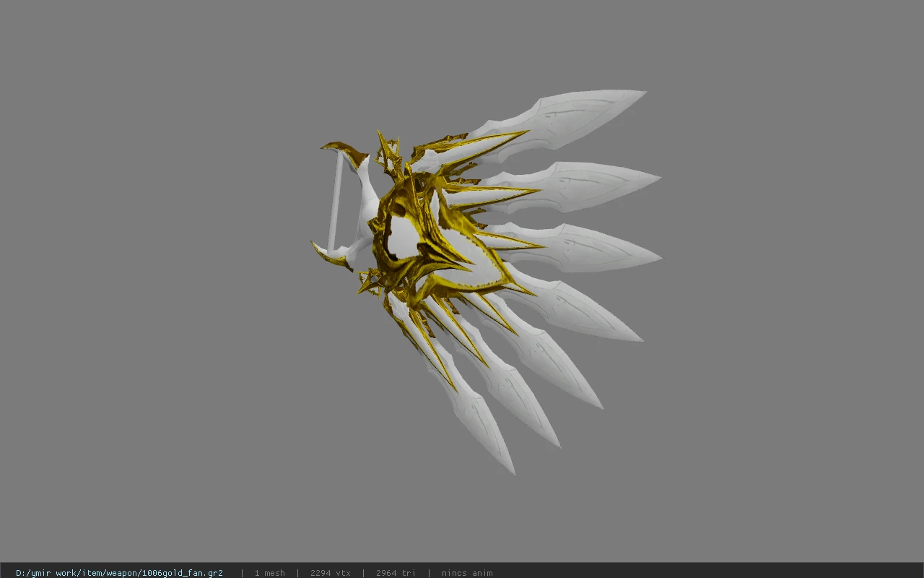Click the 'nincs anim' status entry
Screen dimensions: 924x578
pos(467,573)
